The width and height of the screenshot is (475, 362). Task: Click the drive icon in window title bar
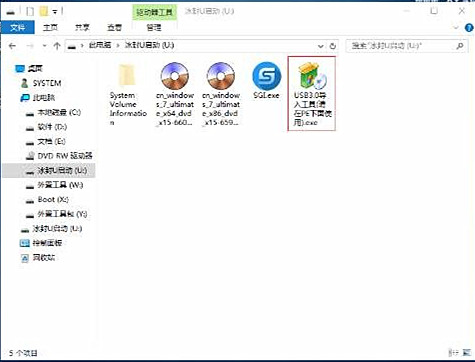pyautogui.click(x=11, y=12)
